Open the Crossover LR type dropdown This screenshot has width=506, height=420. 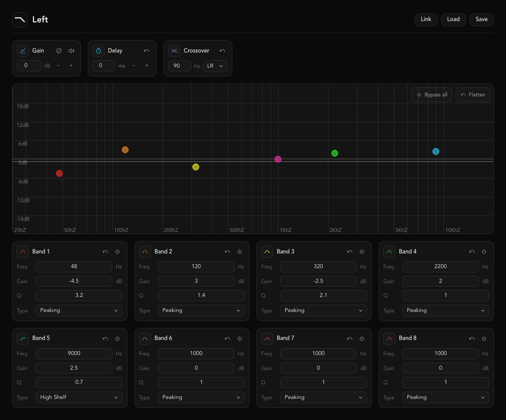click(x=215, y=66)
